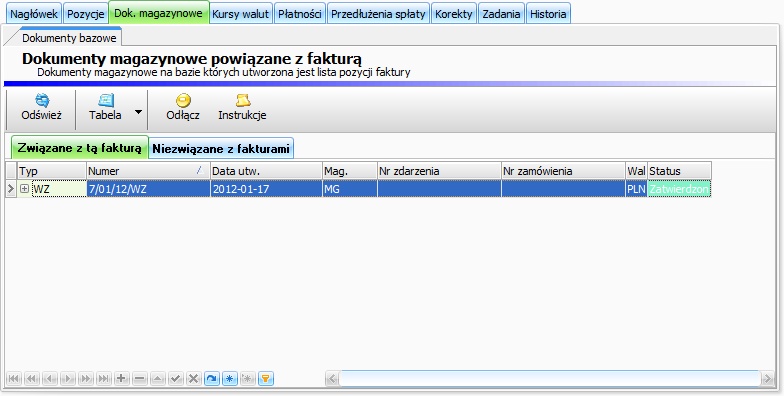Click the horizontal scrollbar right arrow
The height and width of the screenshot is (396, 784).
tap(767, 378)
